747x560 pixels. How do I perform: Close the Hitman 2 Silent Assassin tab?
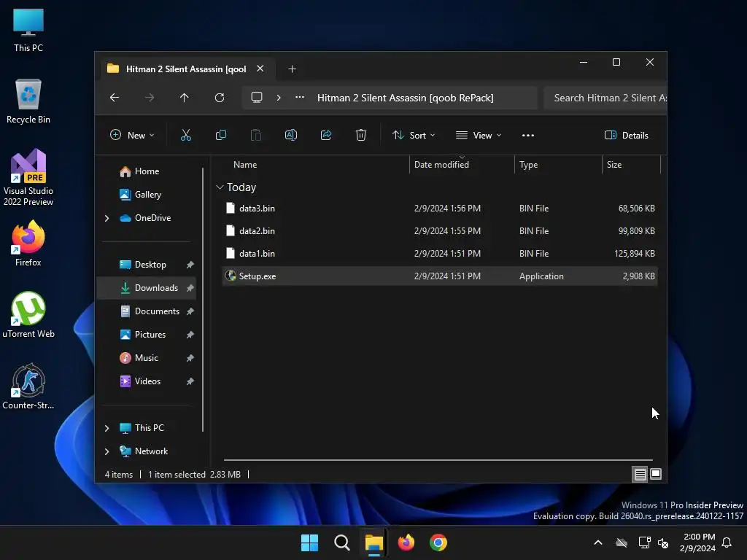tap(260, 69)
